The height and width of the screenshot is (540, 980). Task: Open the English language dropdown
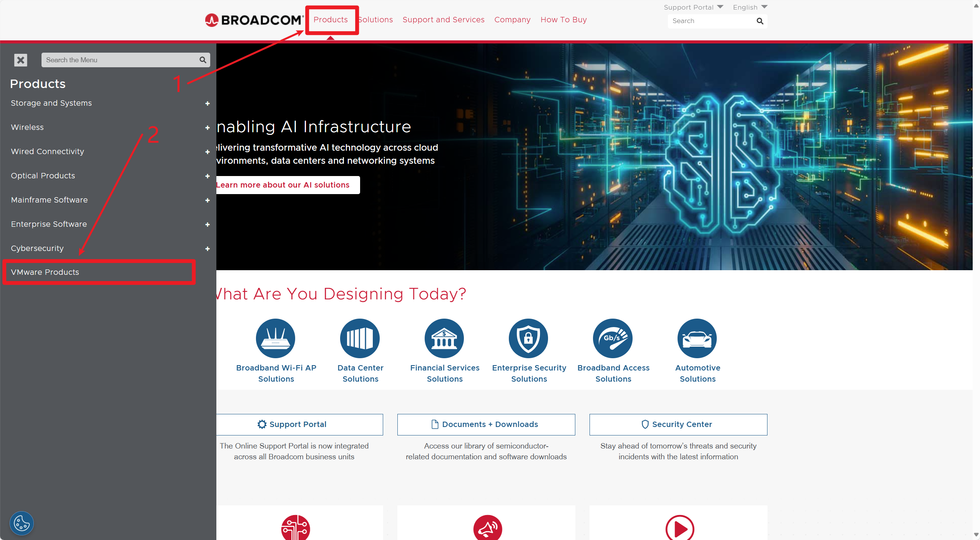click(750, 7)
